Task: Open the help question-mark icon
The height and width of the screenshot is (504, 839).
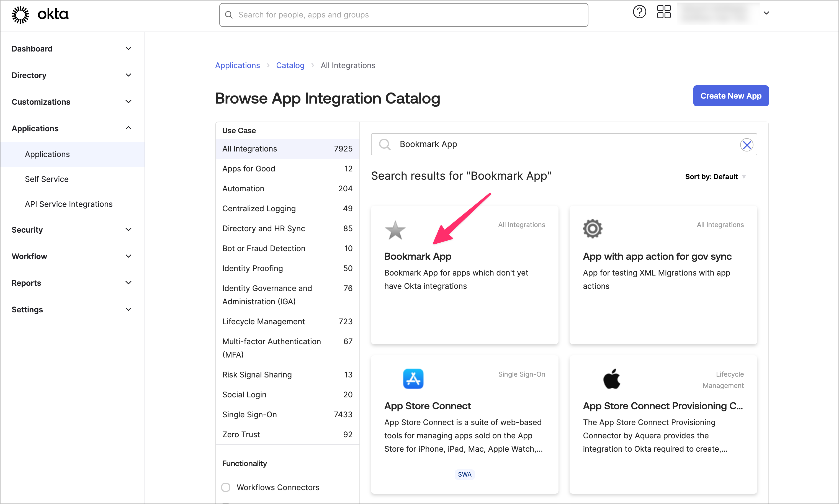Action: point(639,12)
